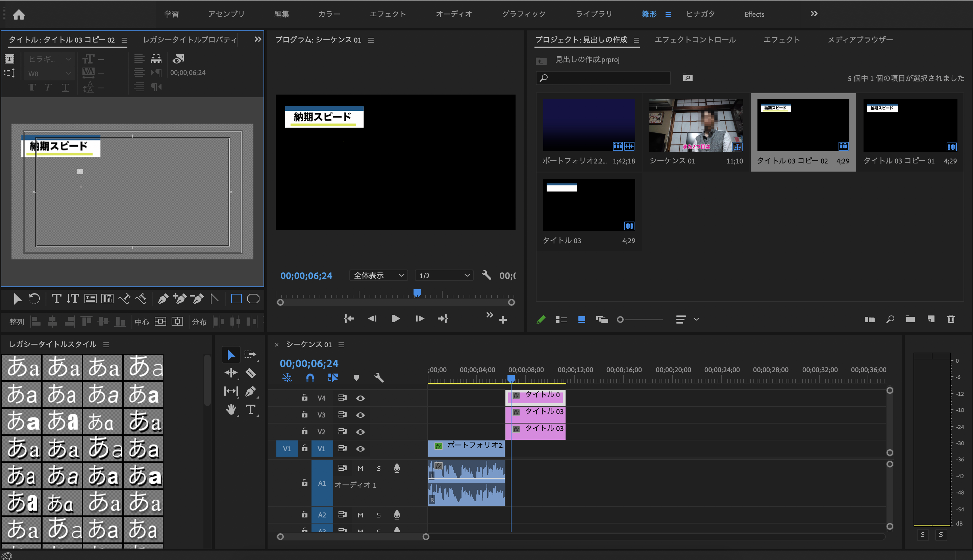Switch to the グラフィック workspace
Image resolution: width=973 pixels, height=560 pixels.
pos(523,14)
